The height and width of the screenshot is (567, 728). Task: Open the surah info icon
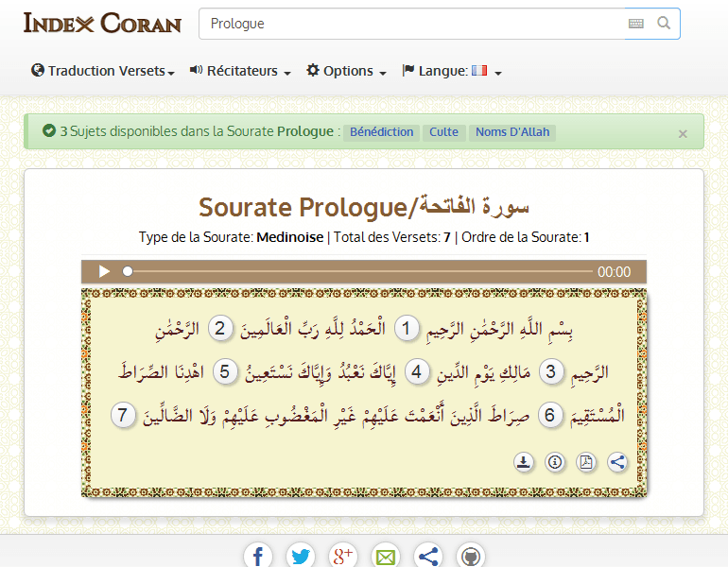(x=555, y=462)
